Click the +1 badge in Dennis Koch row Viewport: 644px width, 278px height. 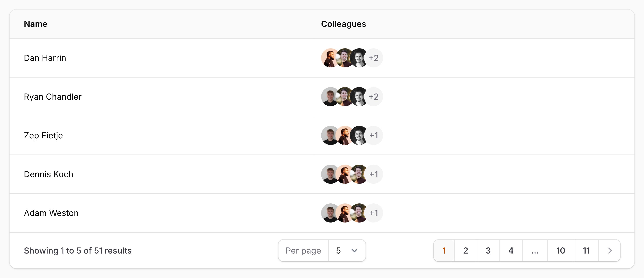[x=374, y=174]
